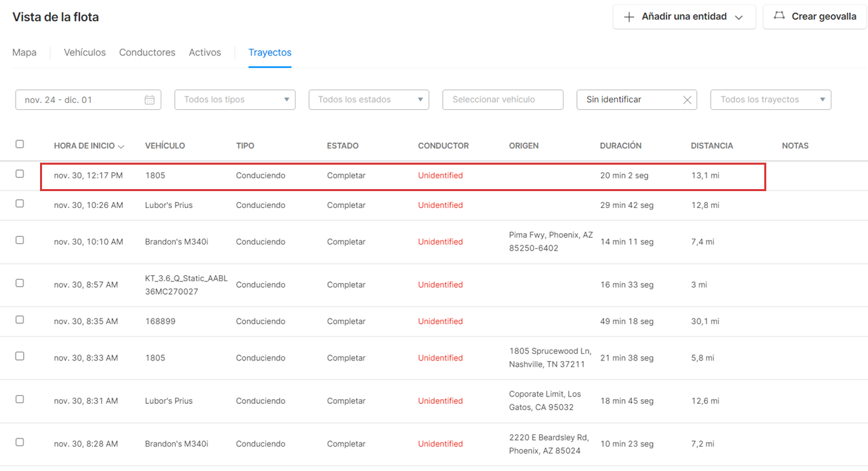Click Lubor's Prius in the 10:26 AM row

(169, 205)
